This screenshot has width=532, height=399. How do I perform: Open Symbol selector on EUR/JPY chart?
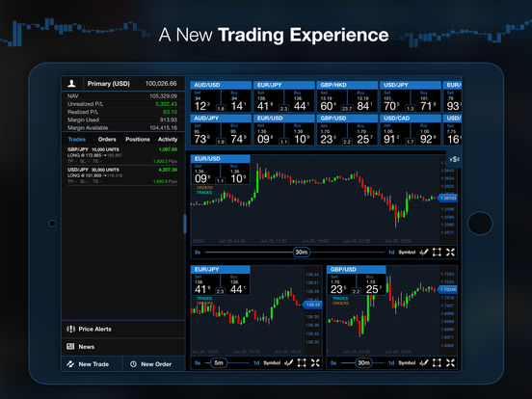[272, 363]
